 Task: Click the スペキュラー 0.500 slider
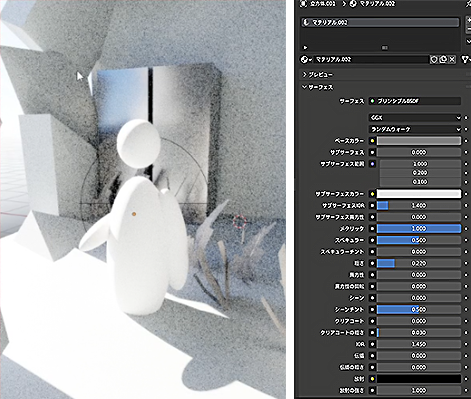[x=419, y=240]
